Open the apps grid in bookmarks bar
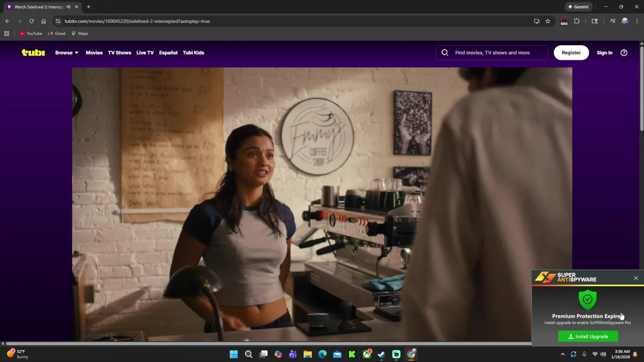This screenshot has height=362, width=644. point(7,33)
